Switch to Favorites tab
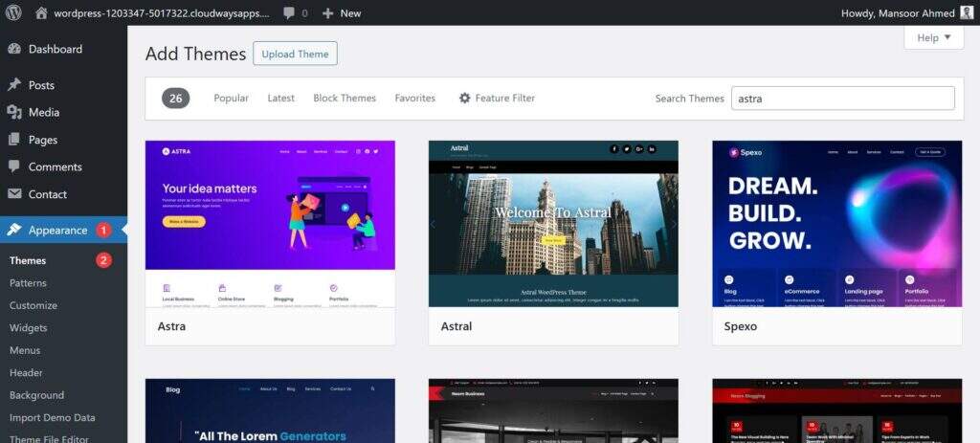 coord(415,99)
